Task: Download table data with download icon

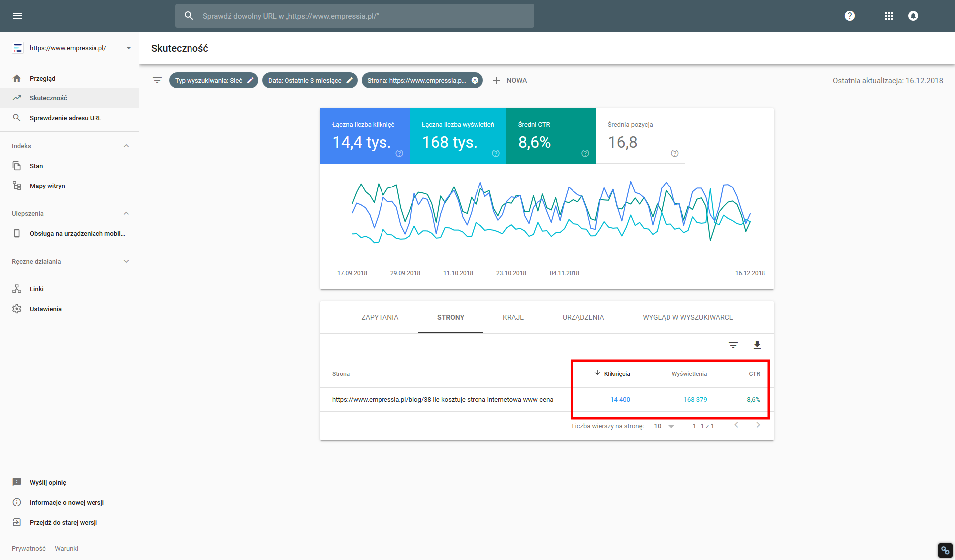Action: point(757,345)
